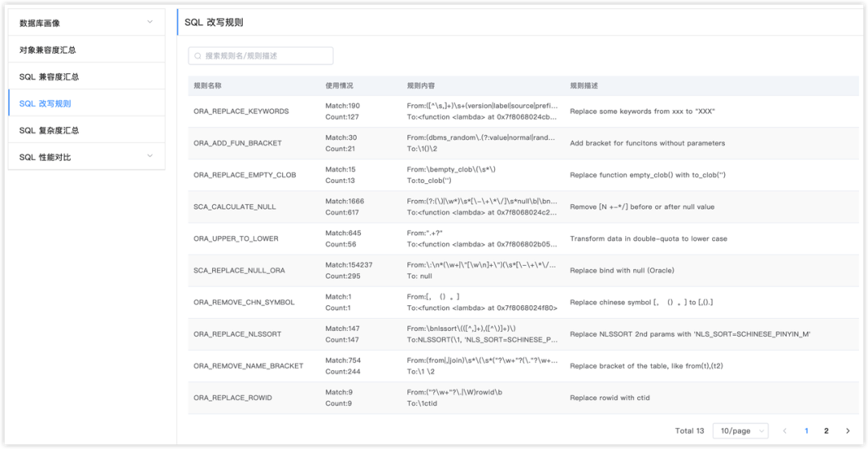Image resolution: width=868 pixels, height=449 pixels.
Task: Select page 1 in pagination
Action: pyautogui.click(x=806, y=431)
